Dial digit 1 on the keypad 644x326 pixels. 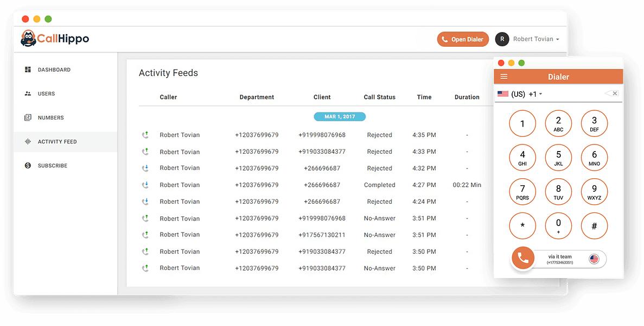(x=522, y=123)
